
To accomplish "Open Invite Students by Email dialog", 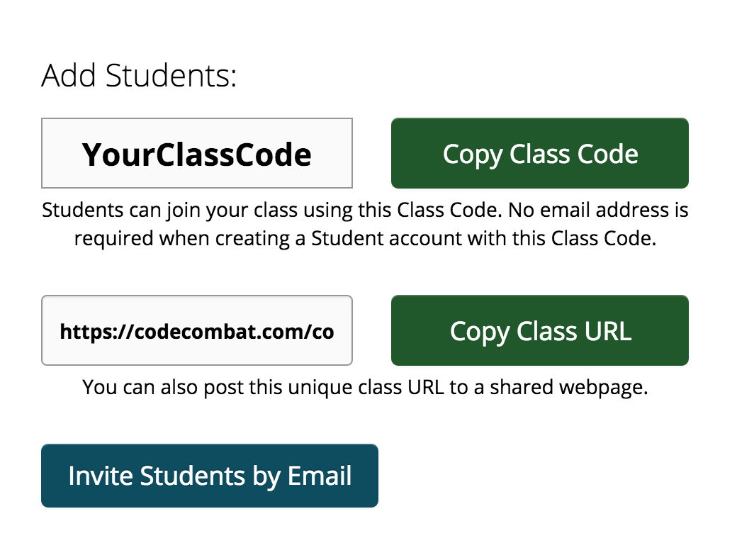I will (210, 476).
